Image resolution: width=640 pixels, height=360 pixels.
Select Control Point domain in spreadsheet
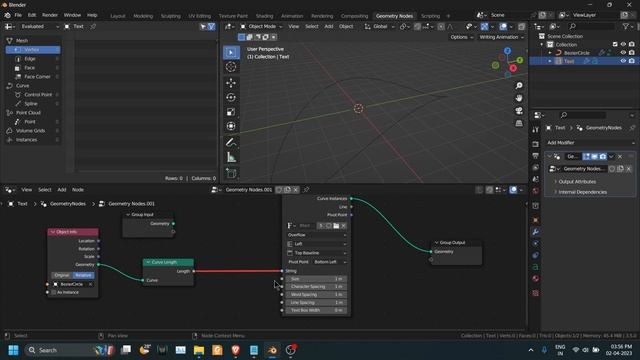(x=37, y=95)
